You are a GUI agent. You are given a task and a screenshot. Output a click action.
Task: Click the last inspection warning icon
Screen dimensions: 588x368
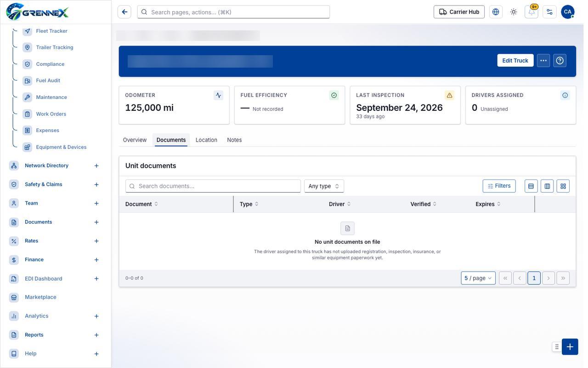[x=449, y=95]
